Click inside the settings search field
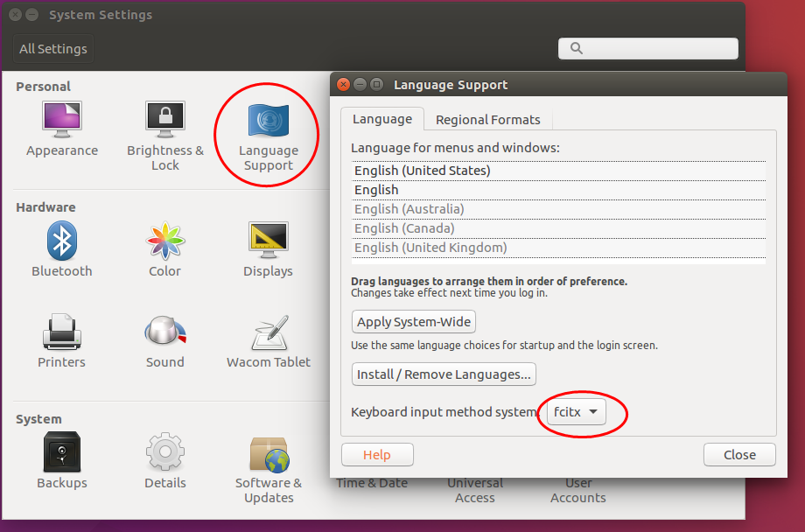This screenshot has height=532, width=805. (x=647, y=48)
